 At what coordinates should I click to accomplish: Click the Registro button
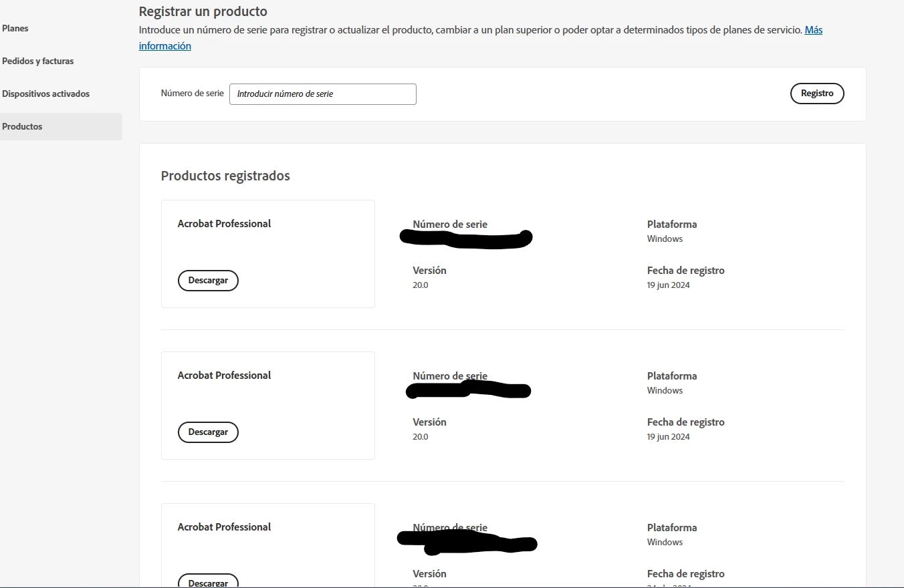point(817,94)
